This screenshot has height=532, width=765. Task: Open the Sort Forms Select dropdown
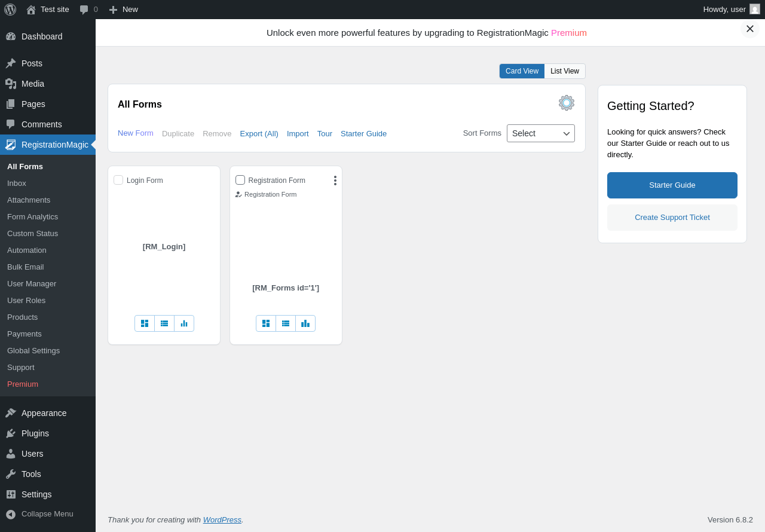point(541,133)
